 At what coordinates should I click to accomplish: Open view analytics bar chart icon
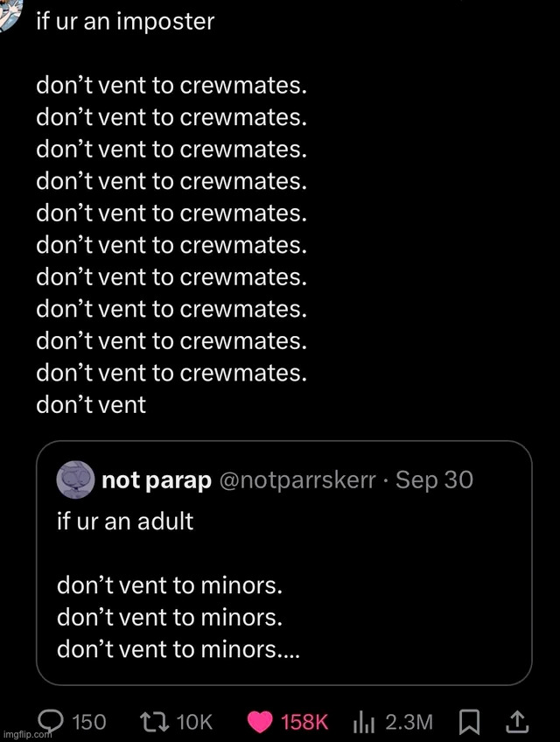tap(364, 721)
